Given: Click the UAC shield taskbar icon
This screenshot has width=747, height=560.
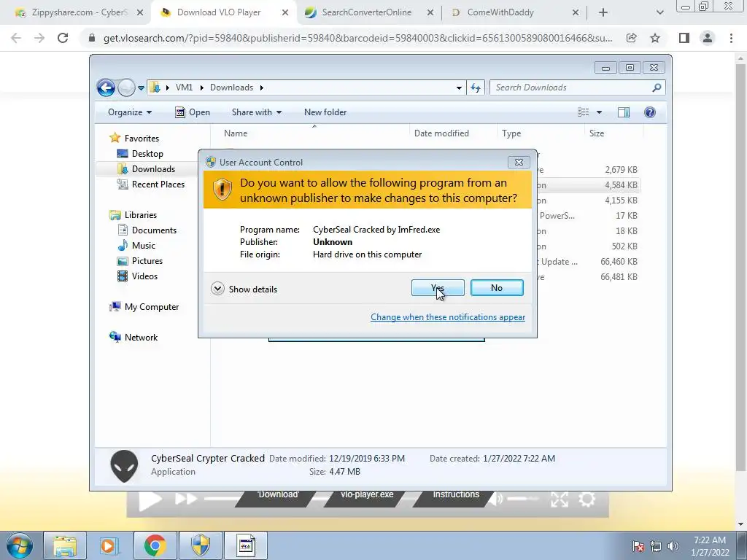Looking at the screenshot, I should click(201, 545).
